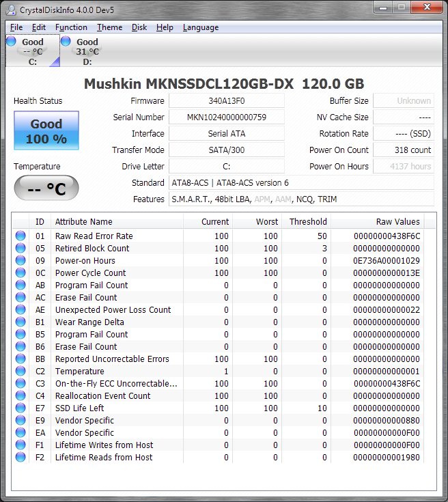
Task: Select the C: drive tab
Action: [x=33, y=51]
